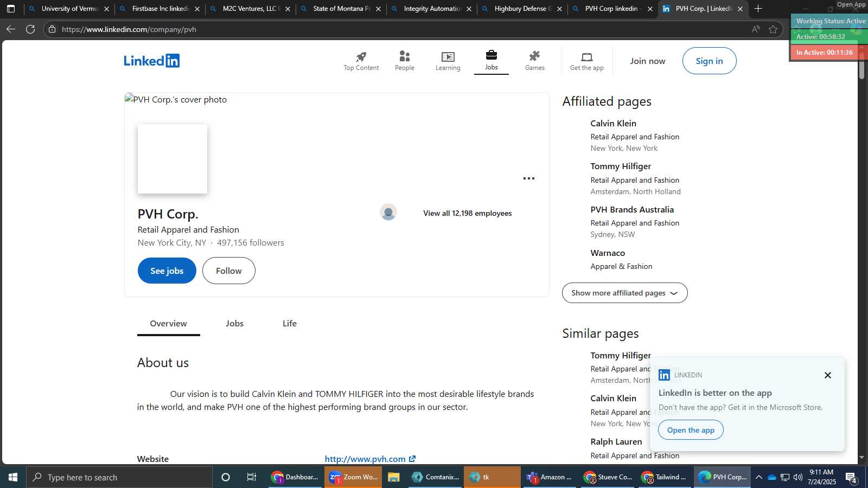
Task: Click the PVH Corp. logo thumbnail
Action: [173, 159]
